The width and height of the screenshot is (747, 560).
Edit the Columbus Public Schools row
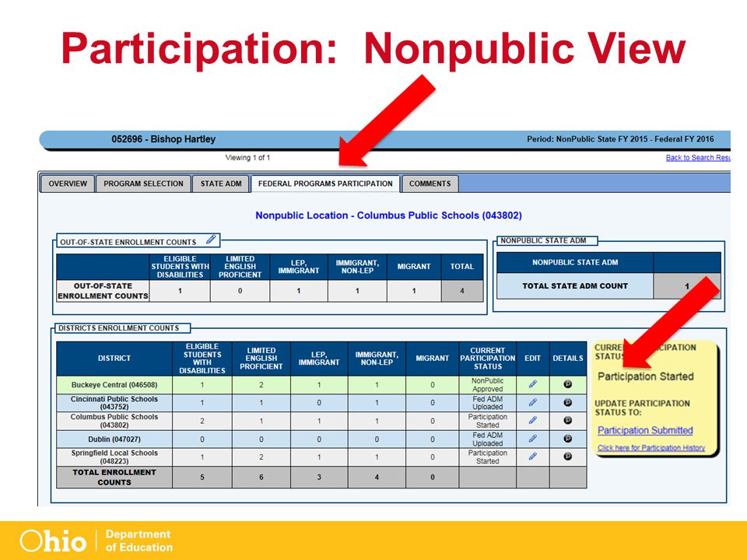point(532,421)
